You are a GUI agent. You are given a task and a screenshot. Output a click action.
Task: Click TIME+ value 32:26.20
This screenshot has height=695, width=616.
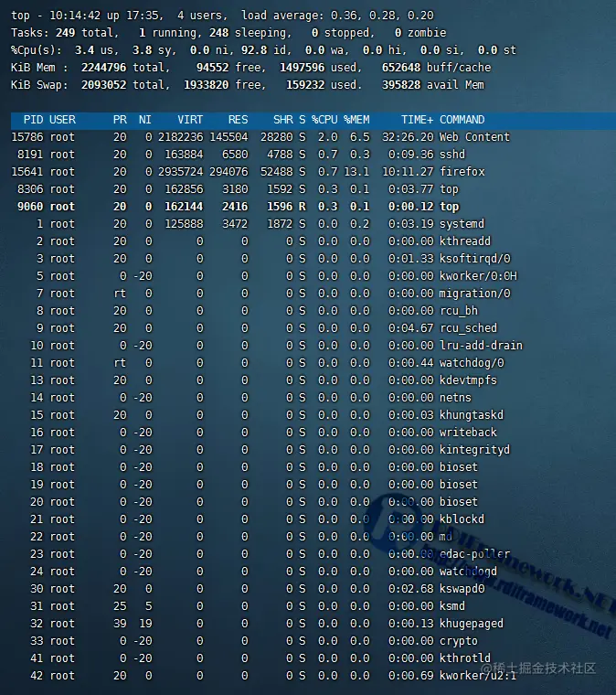408,137
